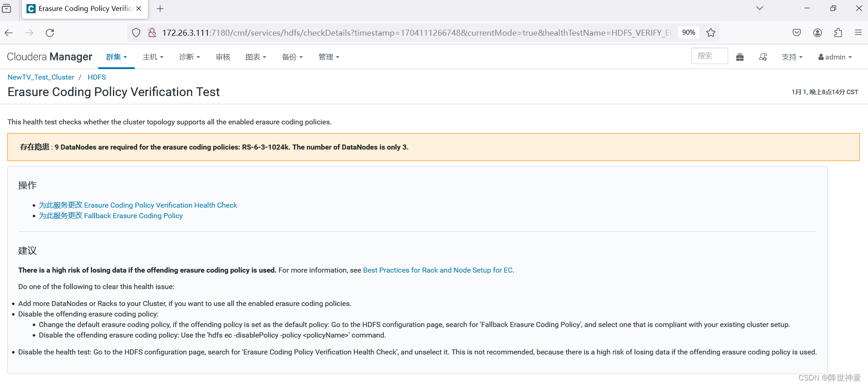Click the browser forward arrow
This screenshot has width=868, height=386.
29,32
